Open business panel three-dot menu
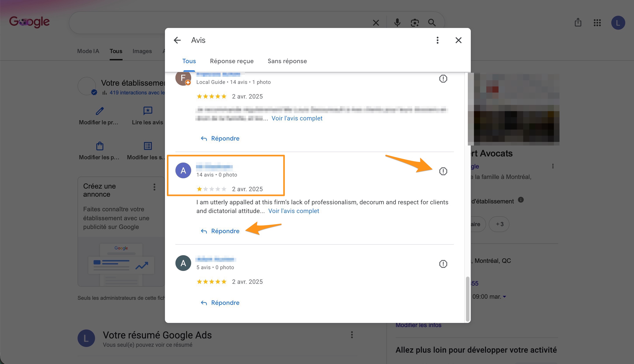 [x=553, y=166]
